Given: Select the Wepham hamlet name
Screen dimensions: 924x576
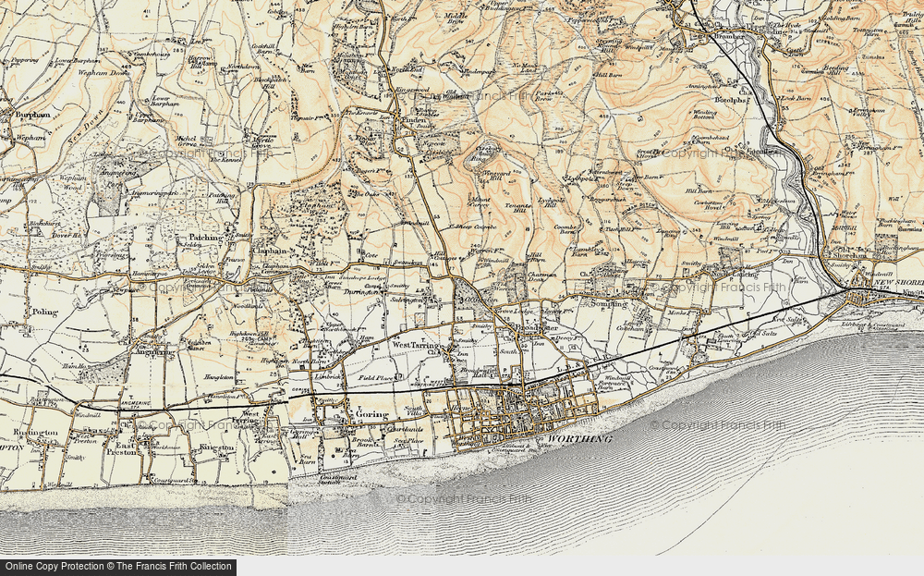Looking at the screenshot, I should (x=31, y=138).
